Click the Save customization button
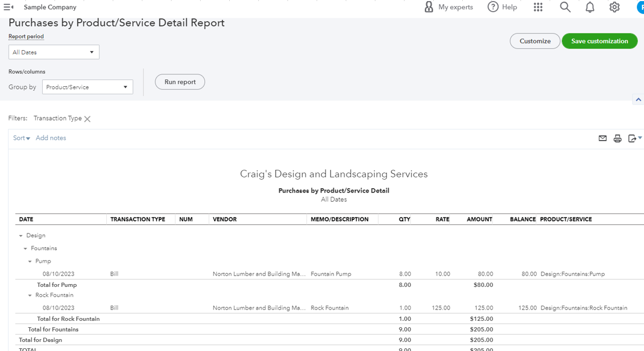644x351 pixels. [x=599, y=41]
